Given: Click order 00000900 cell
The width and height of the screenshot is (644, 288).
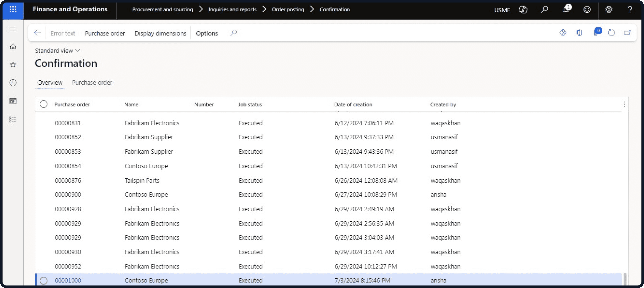Looking at the screenshot, I should (x=68, y=195).
